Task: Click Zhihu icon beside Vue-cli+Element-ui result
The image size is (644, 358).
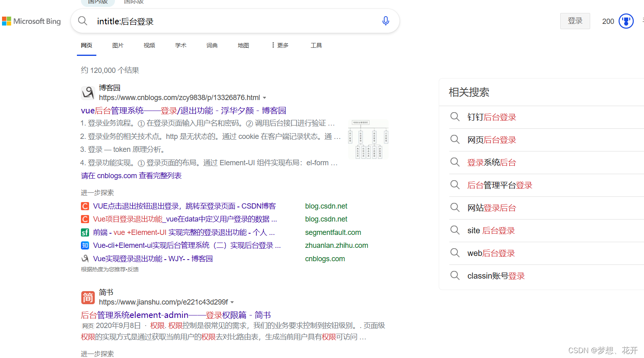Action: coord(85,245)
